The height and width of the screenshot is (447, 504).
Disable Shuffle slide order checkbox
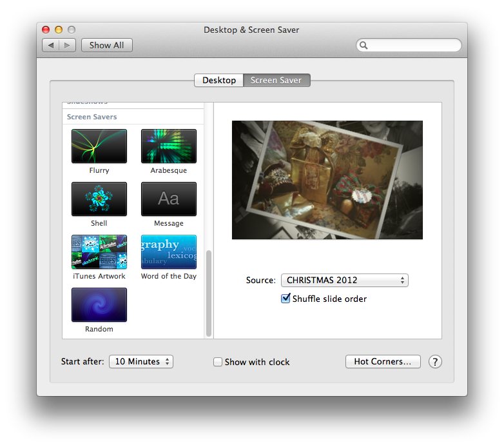pos(286,299)
